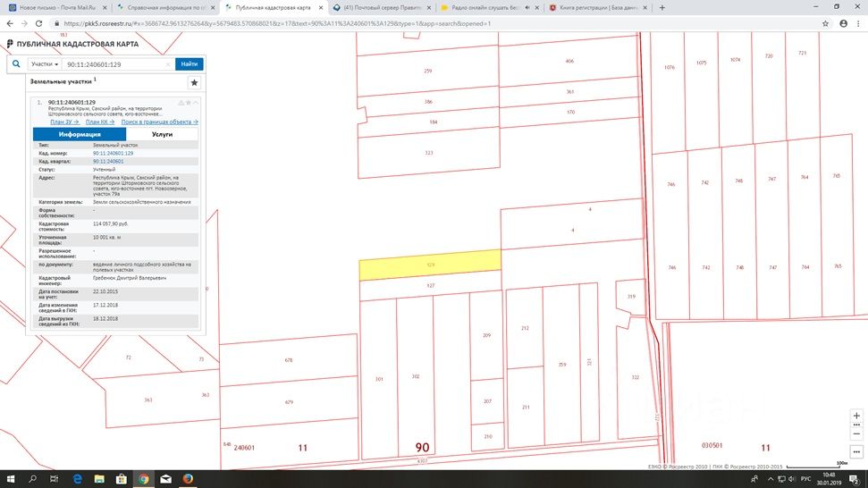
Task: Open Windows taskbar search
Action: (x=33, y=479)
